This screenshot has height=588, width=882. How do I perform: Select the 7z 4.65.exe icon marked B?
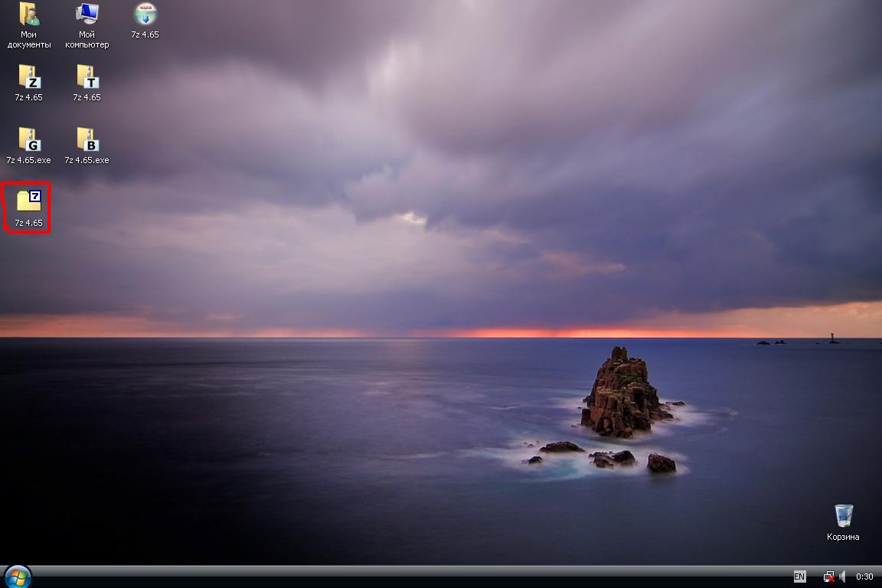87,139
